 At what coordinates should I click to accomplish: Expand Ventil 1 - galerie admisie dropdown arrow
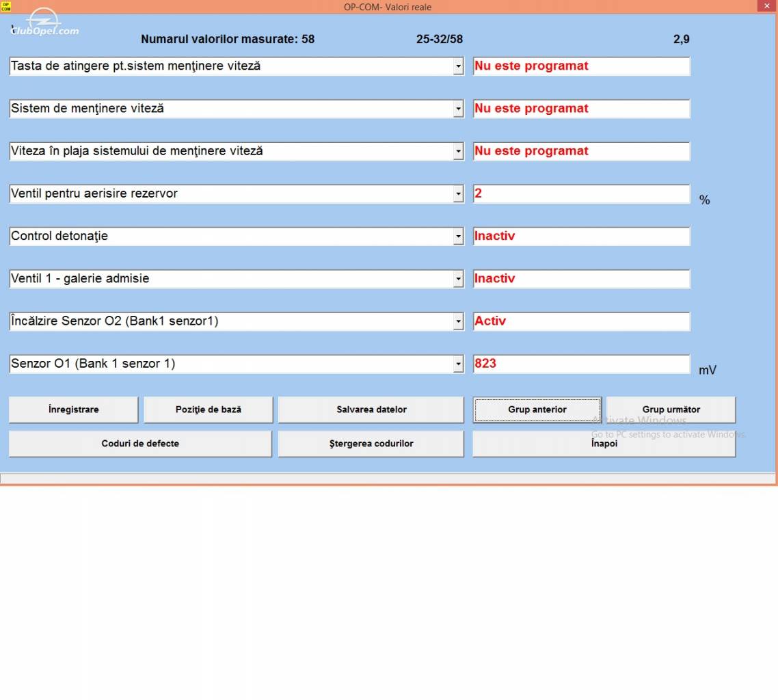[458, 280]
